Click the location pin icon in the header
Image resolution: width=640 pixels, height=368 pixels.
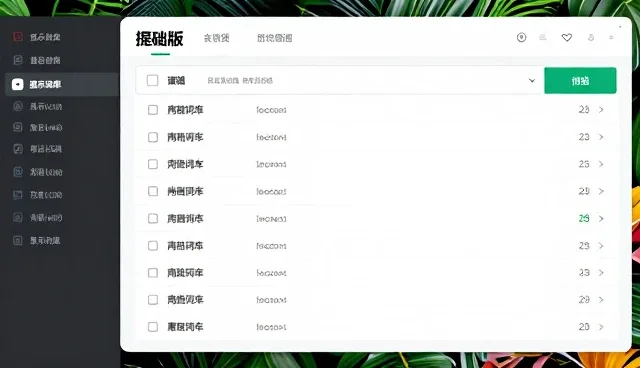coord(521,38)
